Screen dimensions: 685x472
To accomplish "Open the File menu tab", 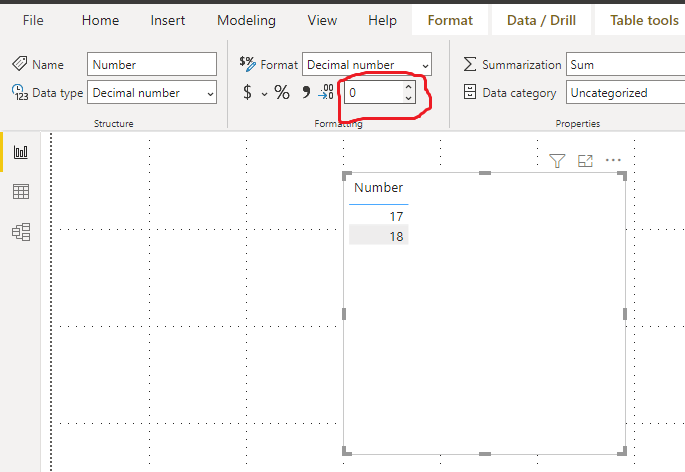I will click(x=33, y=20).
